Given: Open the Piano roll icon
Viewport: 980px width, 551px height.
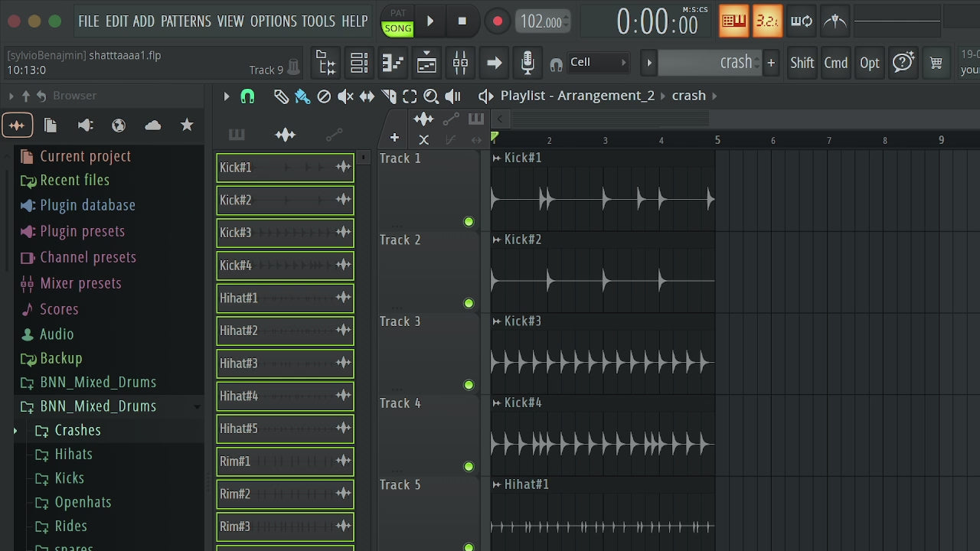Looking at the screenshot, I should (393, 63).
